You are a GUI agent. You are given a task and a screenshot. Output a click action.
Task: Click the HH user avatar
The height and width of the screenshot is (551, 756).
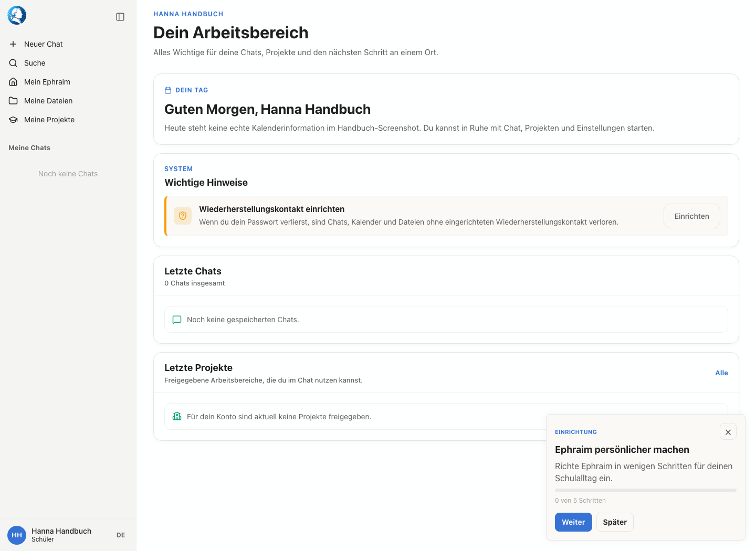point(17,535)
